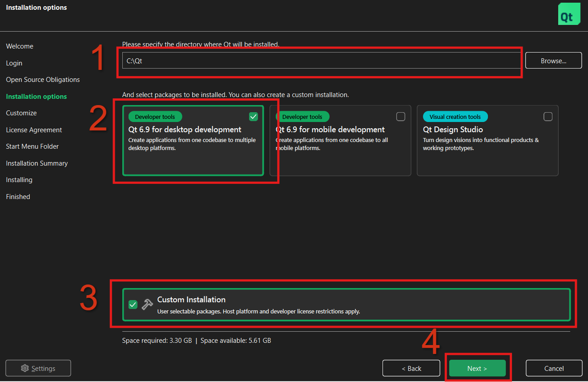Click 'User selectable packages' description text
Screen dimensions: 588x382
click(x=258, y=312)
